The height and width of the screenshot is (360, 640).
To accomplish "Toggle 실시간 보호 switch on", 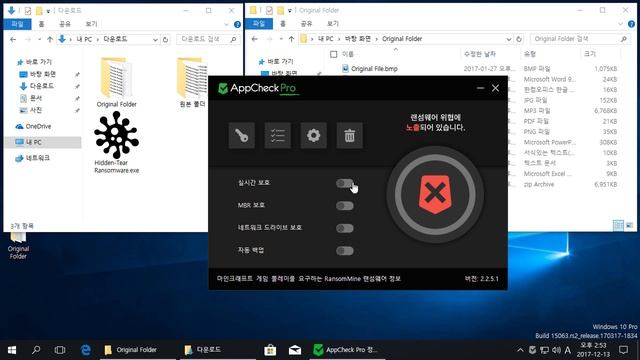I will (345, 183).
